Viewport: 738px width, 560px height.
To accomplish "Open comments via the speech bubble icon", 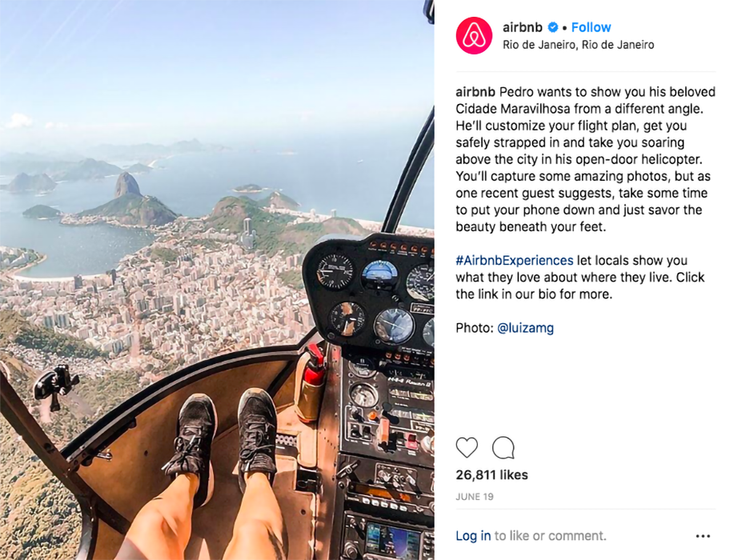I will [503, 447].
